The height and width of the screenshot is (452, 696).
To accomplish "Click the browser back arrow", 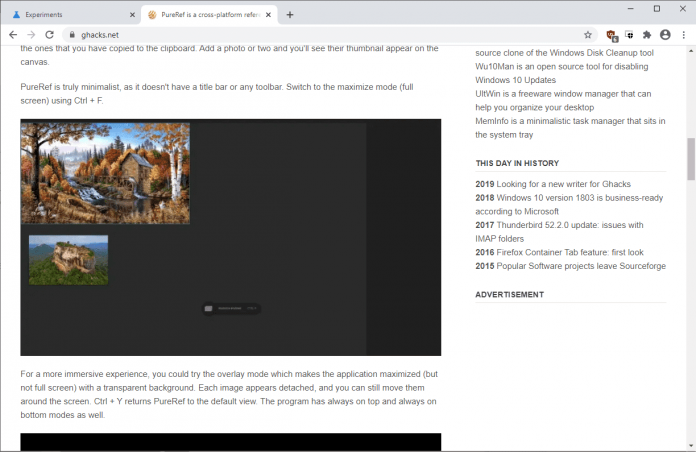I will coord(13,34).
